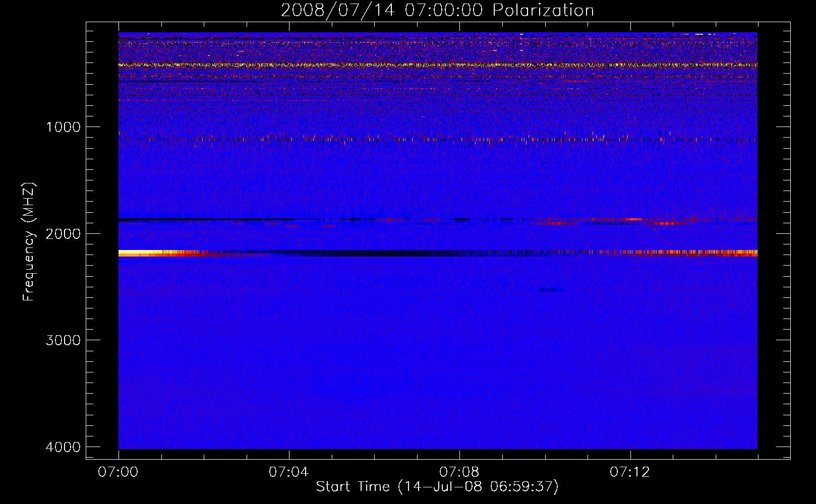Click the 07:08 time tick label

459,472
